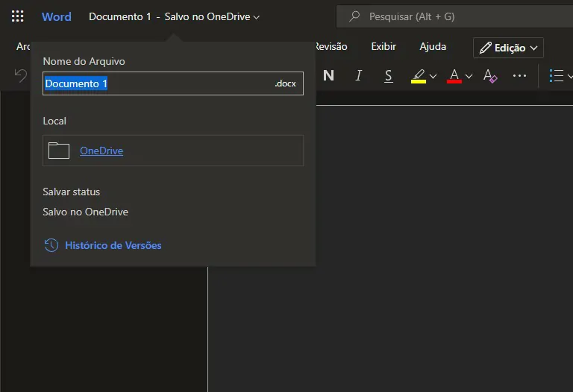Click the Nome do Arquivo text field
The height and width of the screenshot is (392, 573).
coord(173,83)
